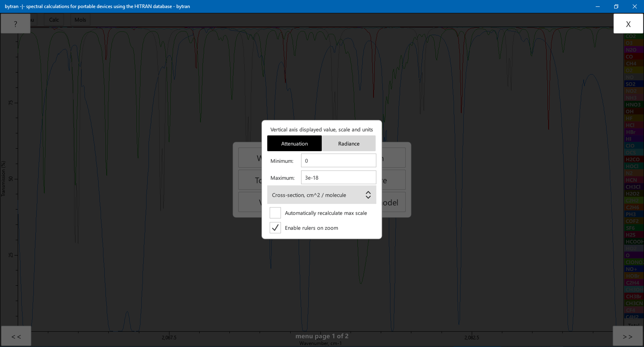
Task: Toggle the O3 molecule entry
Action: (x=634, y=43)
